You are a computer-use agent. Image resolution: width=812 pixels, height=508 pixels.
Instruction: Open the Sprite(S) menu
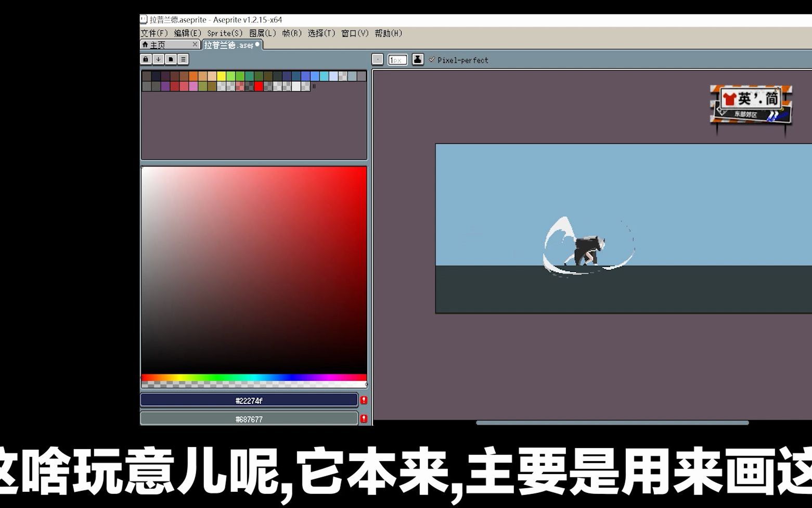(225, 33)
